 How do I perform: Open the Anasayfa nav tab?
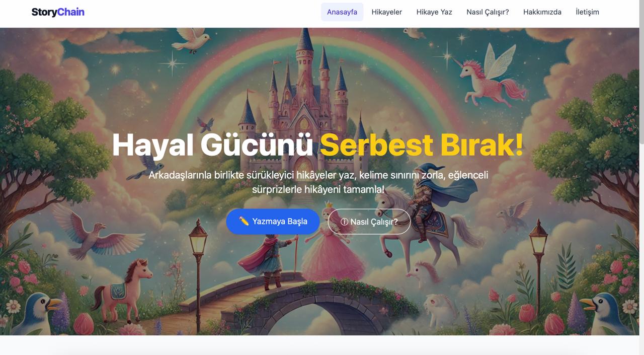tap(342, 12)
